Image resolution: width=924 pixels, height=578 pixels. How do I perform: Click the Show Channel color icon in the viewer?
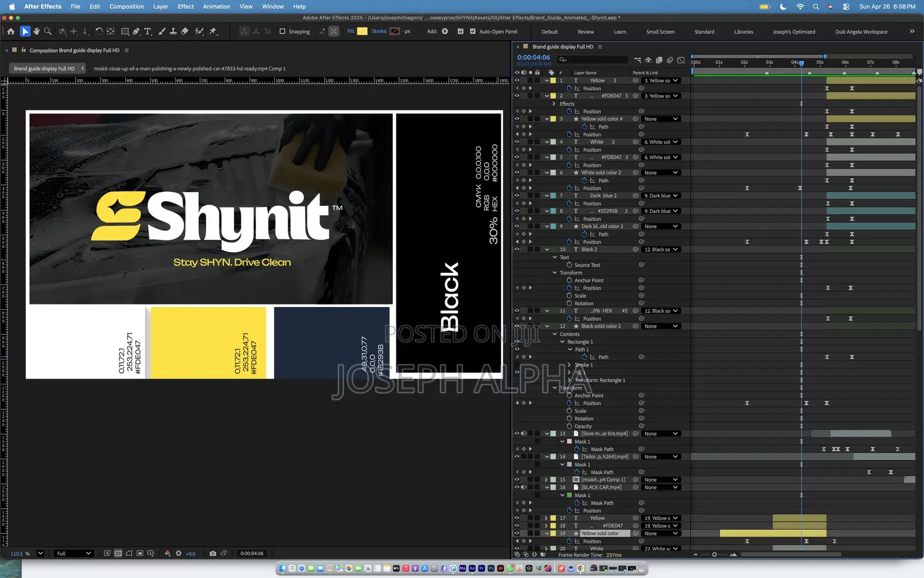tap(167, 553)
